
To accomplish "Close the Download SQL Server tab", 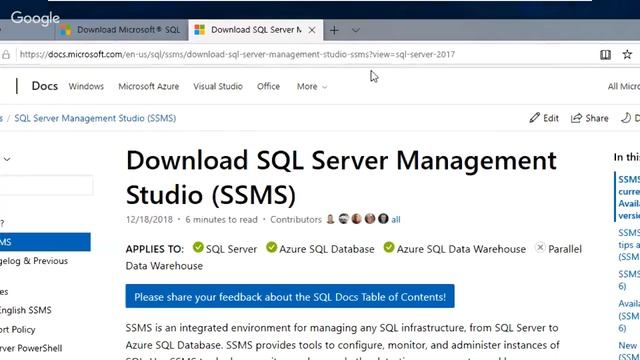I will click(312, 30).
